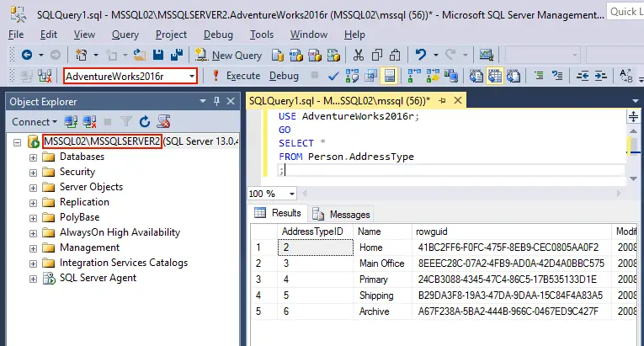Image resolution: width=644 pixels, height=346 pixels.
Task: Toggle Include Live Query Statistics
Action: coord(433,76)
